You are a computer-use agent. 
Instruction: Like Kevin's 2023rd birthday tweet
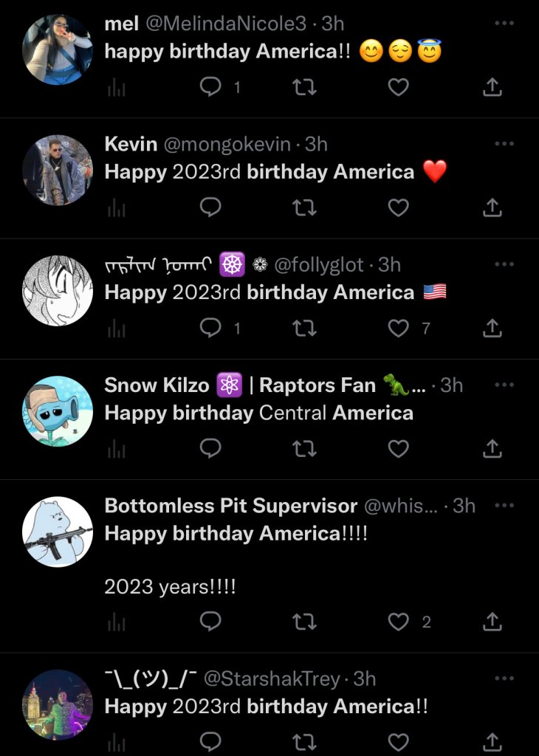(x=399, y=208)
